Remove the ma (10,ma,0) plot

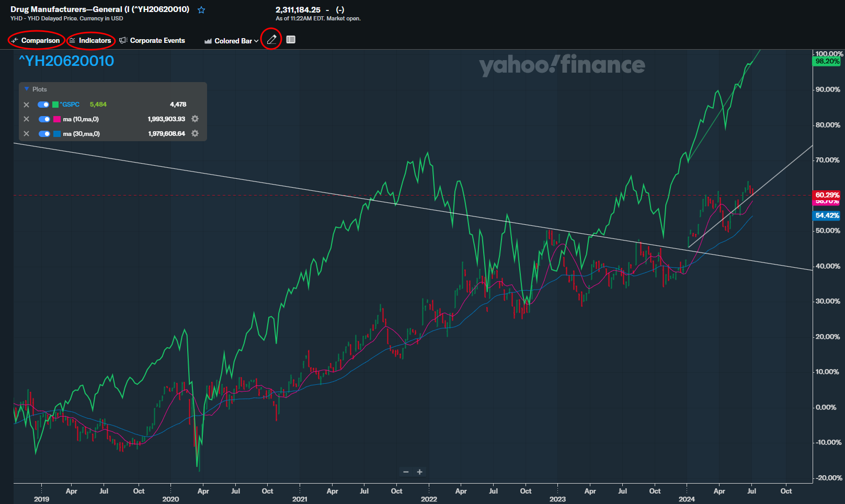[x=27, y=119]
